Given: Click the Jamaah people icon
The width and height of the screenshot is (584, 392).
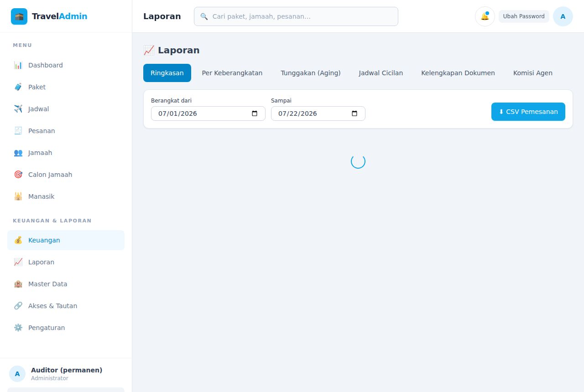Looking at the screenshot, I should tap(18, 153).
